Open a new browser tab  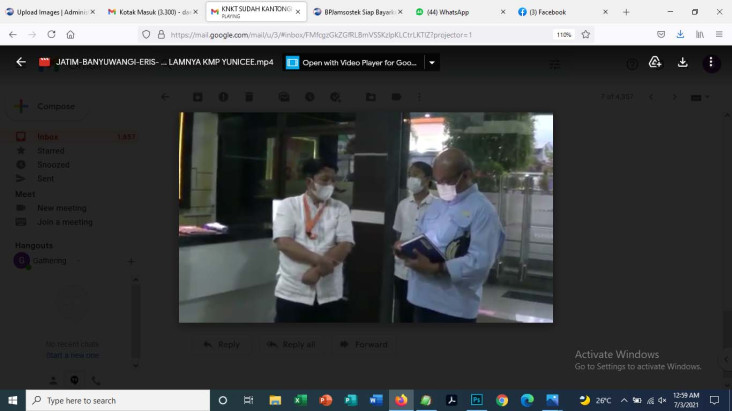click(626, 12)
